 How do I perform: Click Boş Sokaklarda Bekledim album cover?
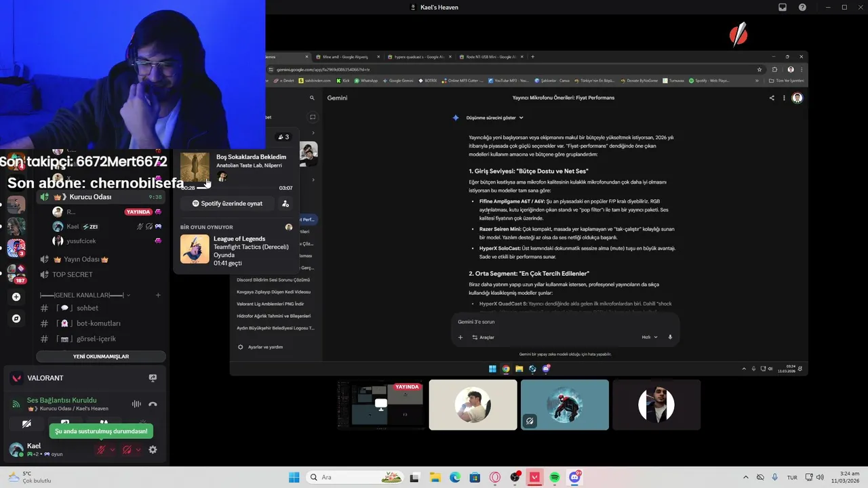tap(195, 167)
